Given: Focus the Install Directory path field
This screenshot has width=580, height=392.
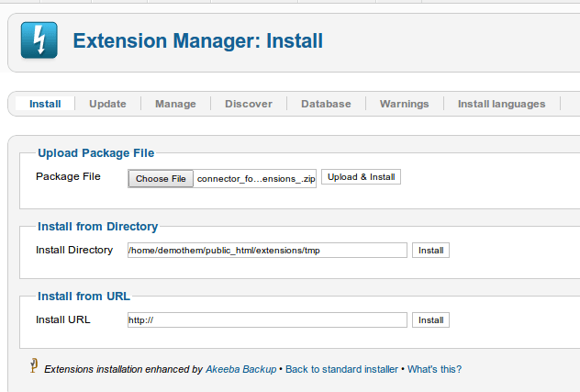Looking at the screenshot, I should coord(267,250).
